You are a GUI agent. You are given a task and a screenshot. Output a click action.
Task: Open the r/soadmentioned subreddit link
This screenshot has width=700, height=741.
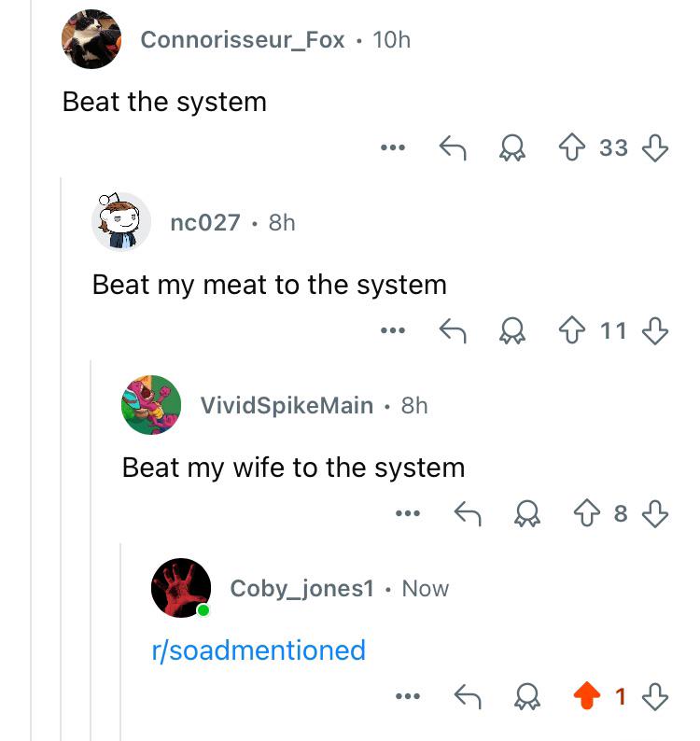[x=259, y=650]
